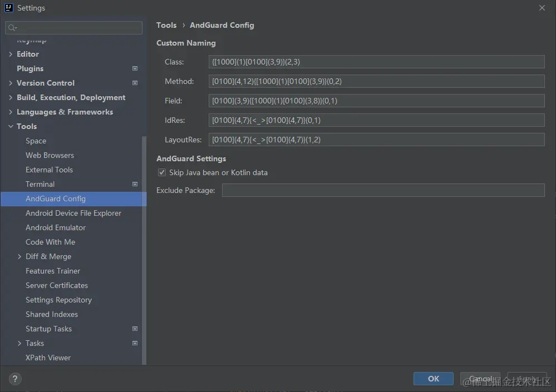Viewport: 556px width, 392px height.
Task: Open Terminal settings page
Action: (x=40, y=184)
